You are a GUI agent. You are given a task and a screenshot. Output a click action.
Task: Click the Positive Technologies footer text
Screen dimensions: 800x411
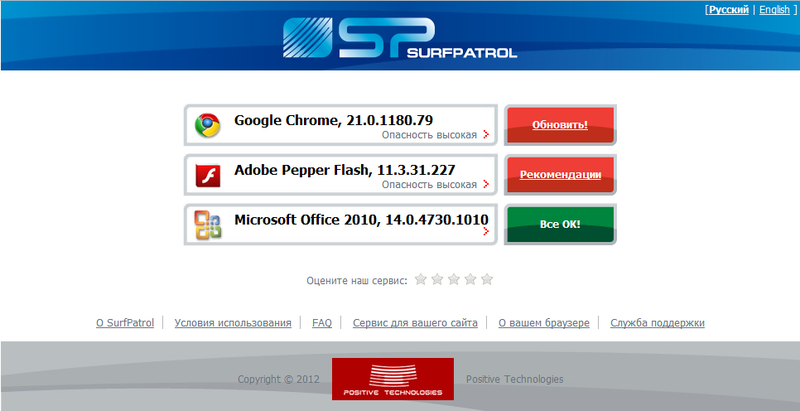[x=515, y=379]
